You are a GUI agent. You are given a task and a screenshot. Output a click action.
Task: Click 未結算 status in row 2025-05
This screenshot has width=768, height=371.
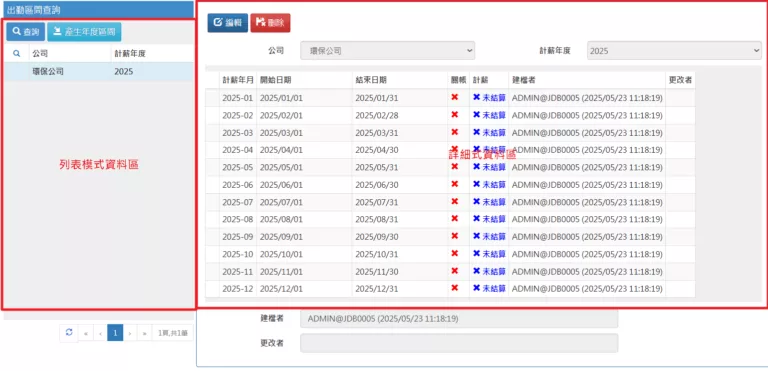(489, 167)
